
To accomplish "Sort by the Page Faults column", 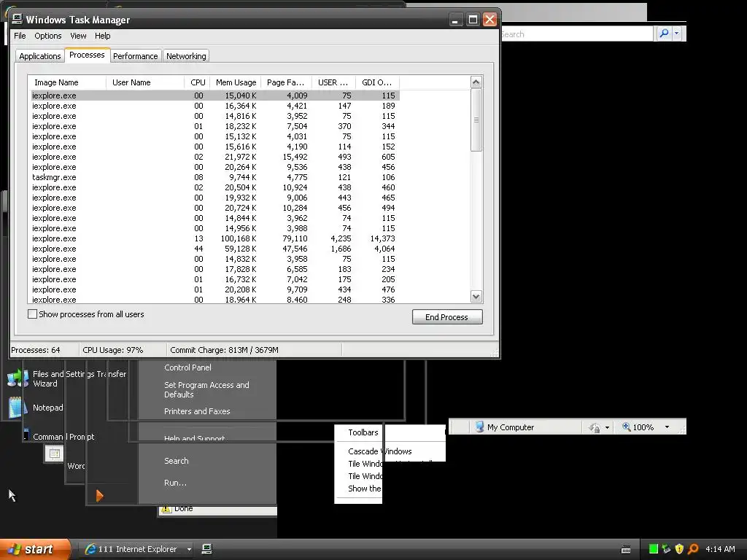I will (x=286, y=82).
